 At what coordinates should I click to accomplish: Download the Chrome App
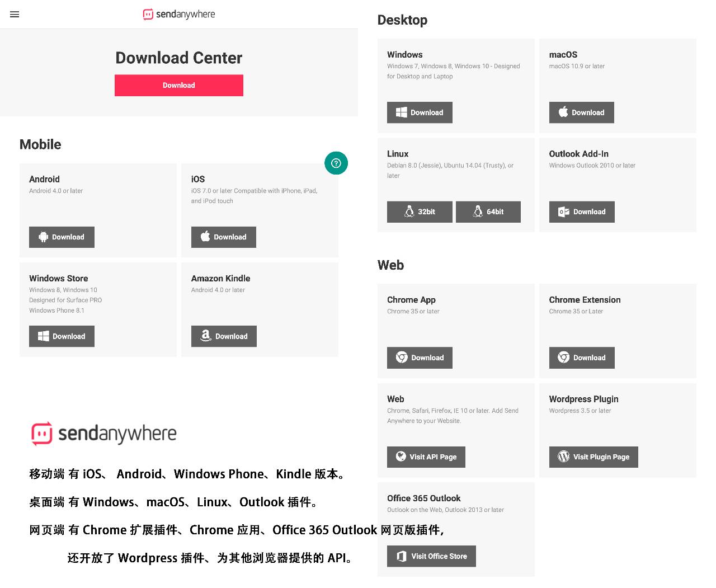[420, 358]
